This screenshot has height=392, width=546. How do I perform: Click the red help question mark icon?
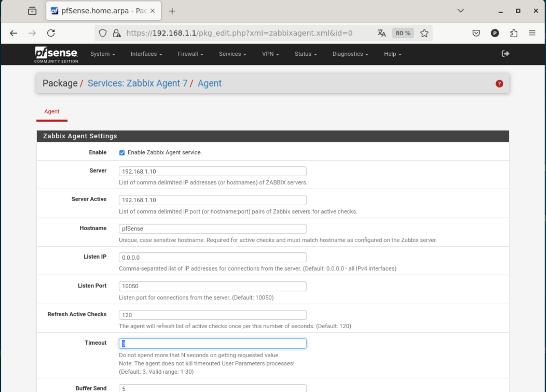pos(499,84)
